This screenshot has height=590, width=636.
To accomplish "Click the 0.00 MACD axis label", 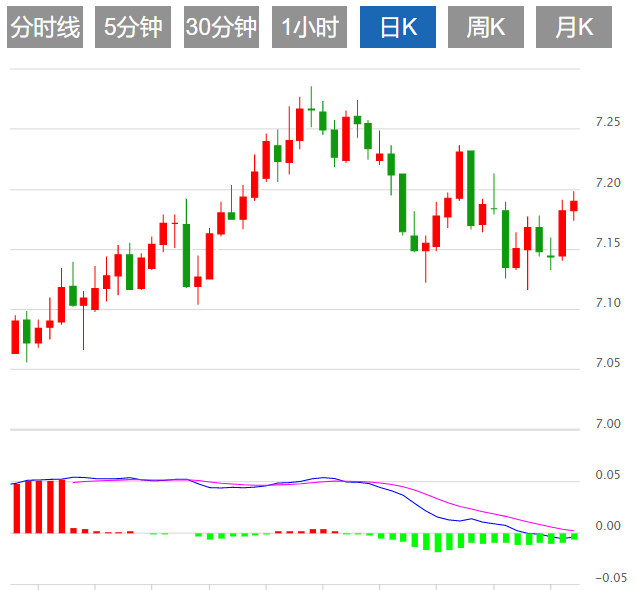I will point(608,526).
